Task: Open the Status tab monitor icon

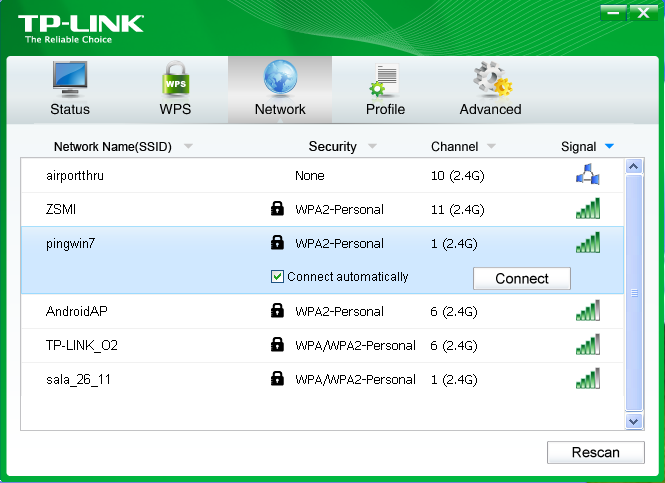Action: coord(70,79)
